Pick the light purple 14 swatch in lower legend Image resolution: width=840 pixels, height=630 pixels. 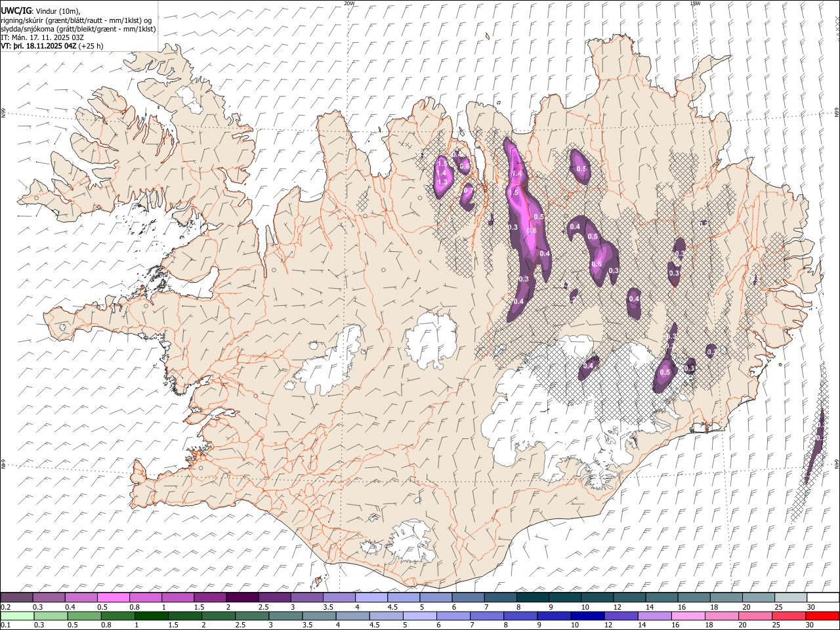tap(654, 616)
